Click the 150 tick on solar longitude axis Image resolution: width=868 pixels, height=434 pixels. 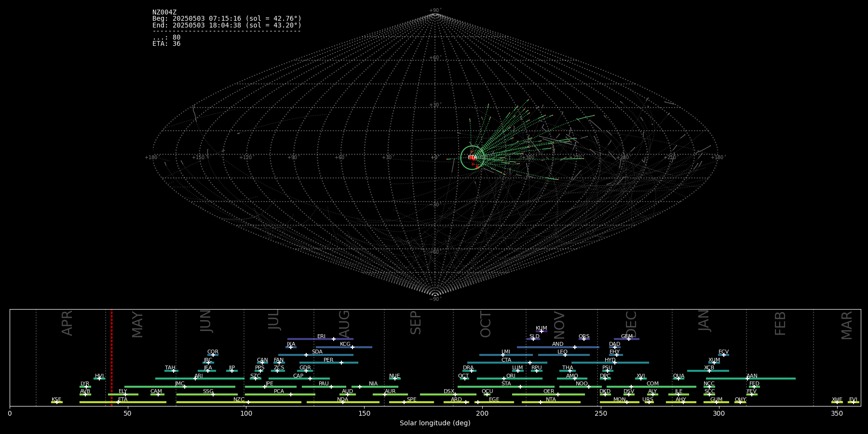click(364, 413)
